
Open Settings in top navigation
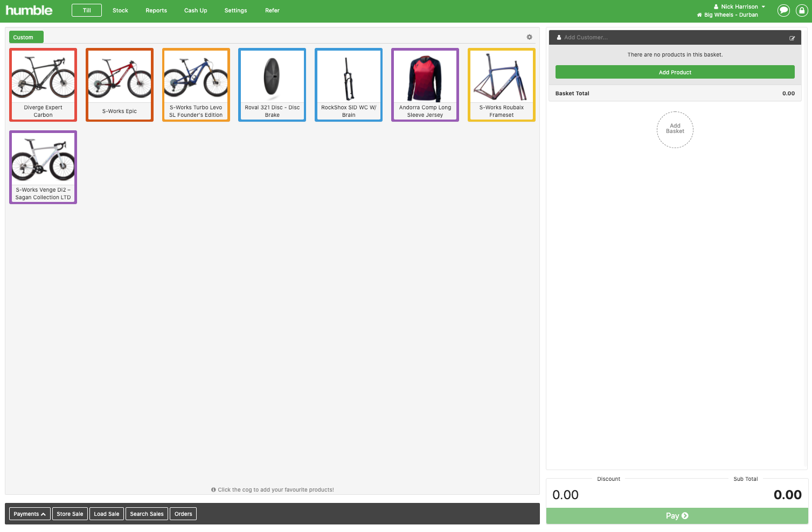pyautogui.click(x=235, y=10)
